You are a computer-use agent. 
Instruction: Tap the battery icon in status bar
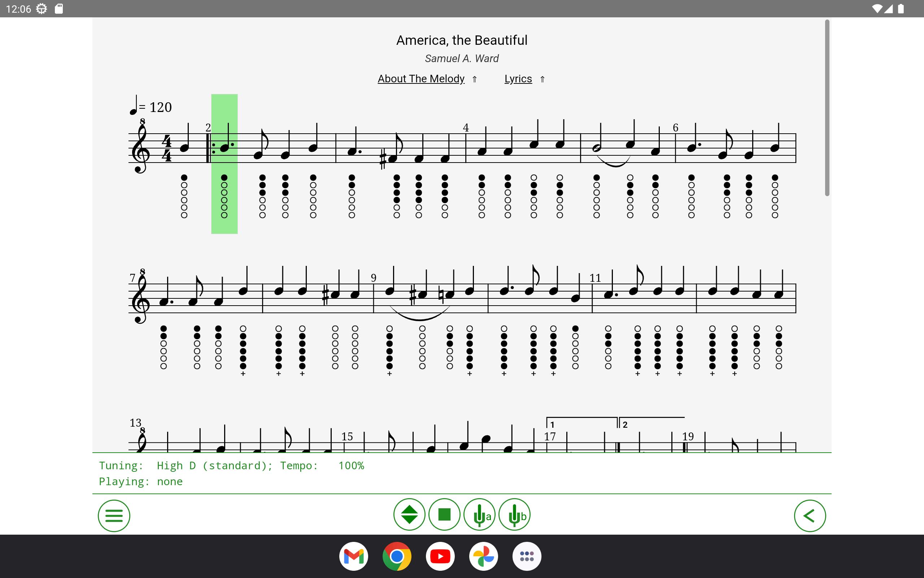pyautogui.click(x=901, y=9)
